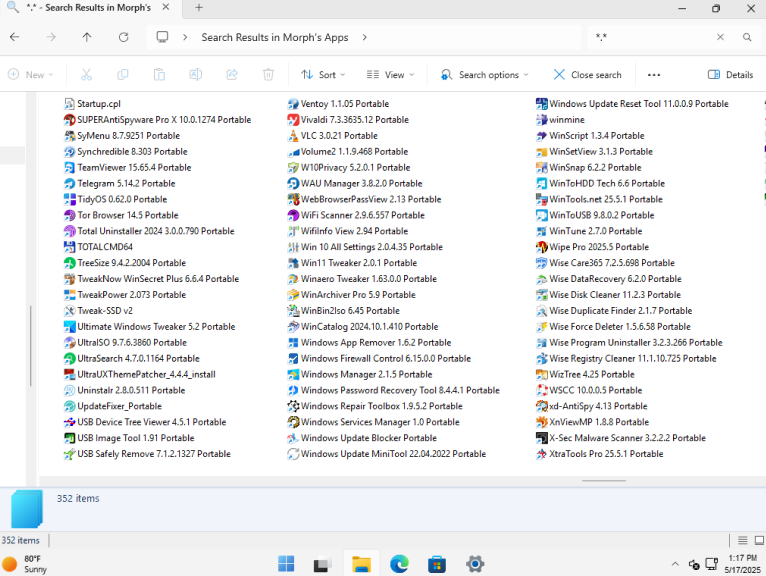Expand breadcrumb chevron after Search Results in Morph's Apps
Image resolution: width=766 pixels, height=576 pixels.
364,37
